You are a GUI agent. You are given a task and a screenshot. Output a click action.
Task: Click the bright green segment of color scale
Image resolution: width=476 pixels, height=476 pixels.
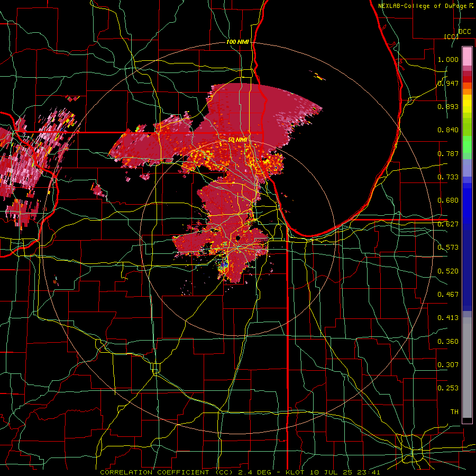(467, 144)
